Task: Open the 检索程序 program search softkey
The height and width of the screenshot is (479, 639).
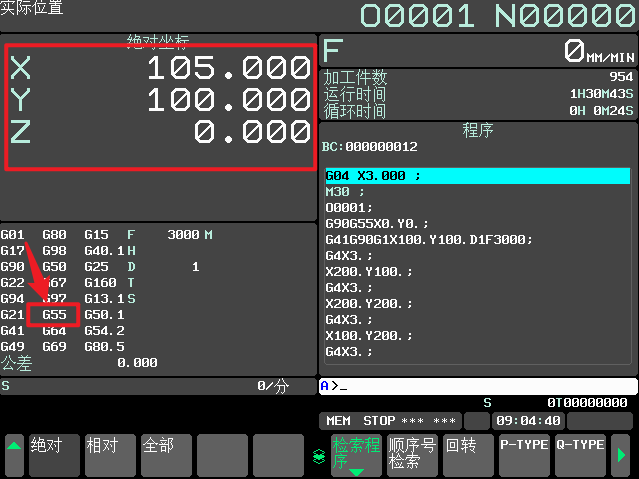Action: coord(356,455)
